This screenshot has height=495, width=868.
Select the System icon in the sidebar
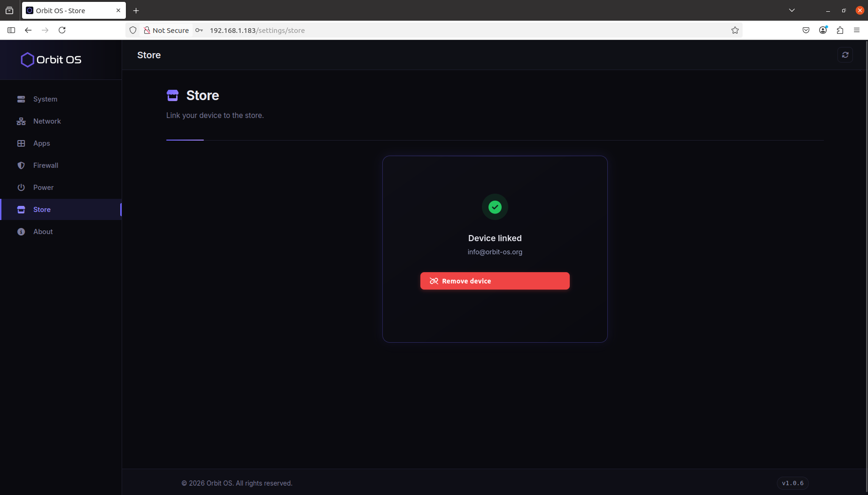(21, 99)
